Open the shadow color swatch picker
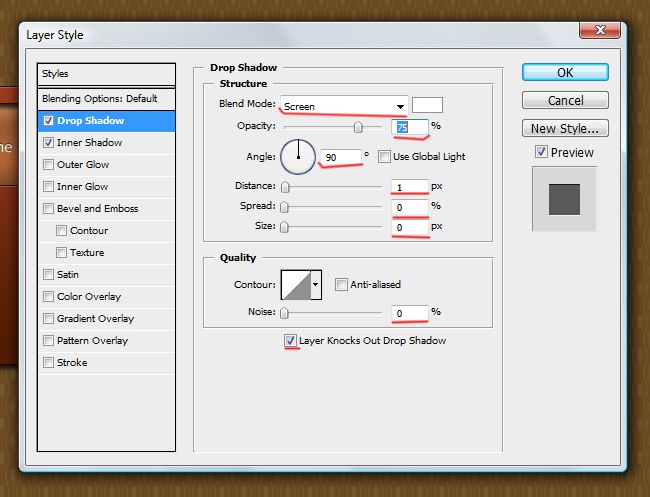Viewport: 650px width, 497px height. pyautogui.click(x=428, y=105)
